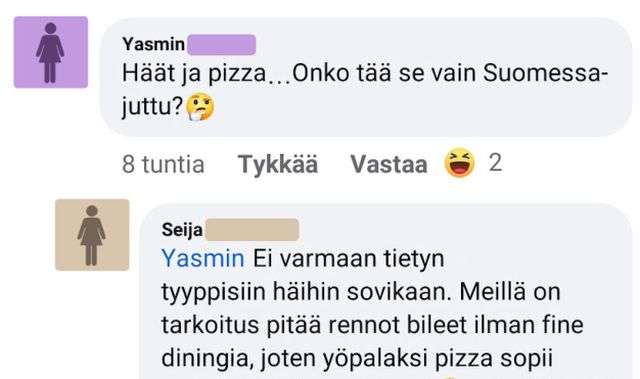Viewport: 640px width, 379px height.
Task: Click the purple redacted surname block
Action: 222,44
